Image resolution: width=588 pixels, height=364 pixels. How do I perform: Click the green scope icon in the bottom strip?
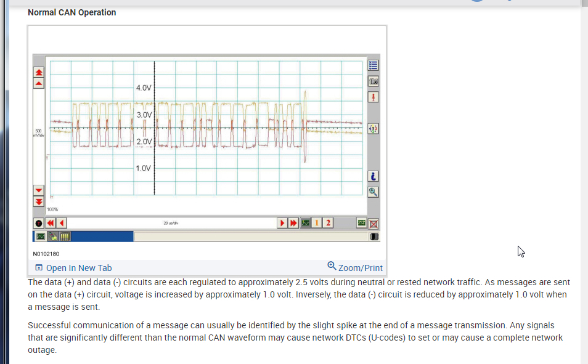pos(41,237)
